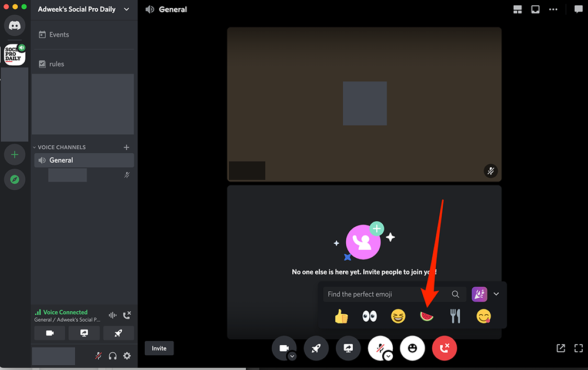Click the red disconnect call button
The height and width of the screenshot is (370, 588).
445,348
